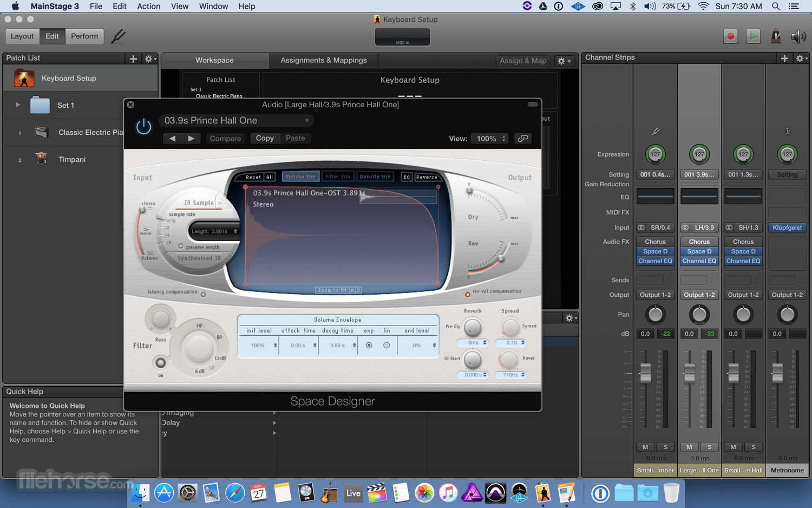Select the Keyboard Setup concert icon

[24, 78]
